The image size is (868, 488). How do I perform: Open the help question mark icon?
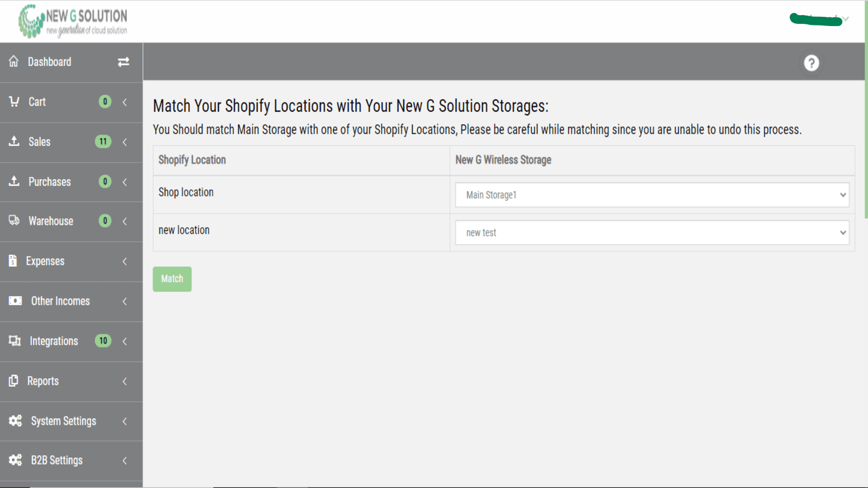(811, 63)
